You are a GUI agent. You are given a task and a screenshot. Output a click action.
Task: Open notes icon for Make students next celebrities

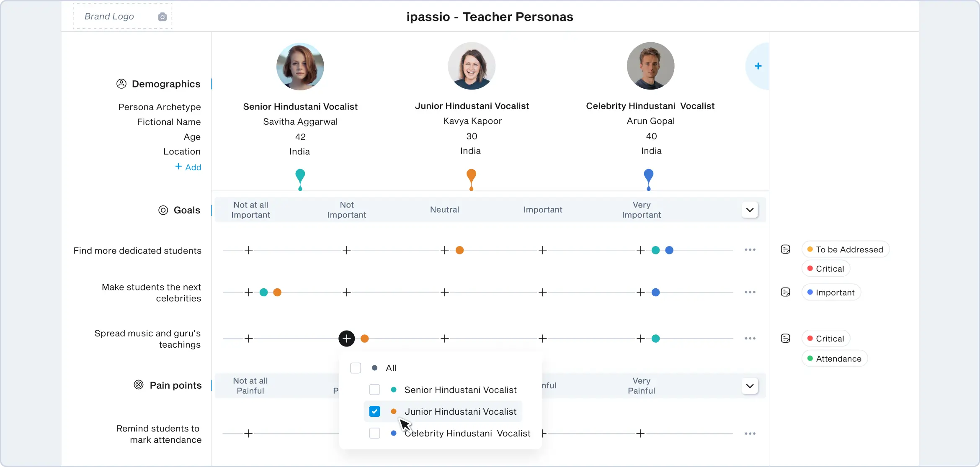[x=785, y=292]
